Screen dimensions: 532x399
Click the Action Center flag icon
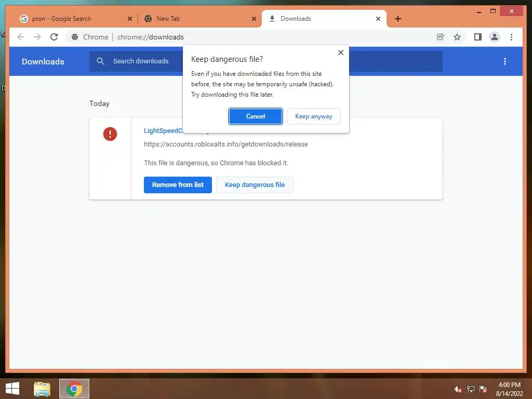point(483,389)
